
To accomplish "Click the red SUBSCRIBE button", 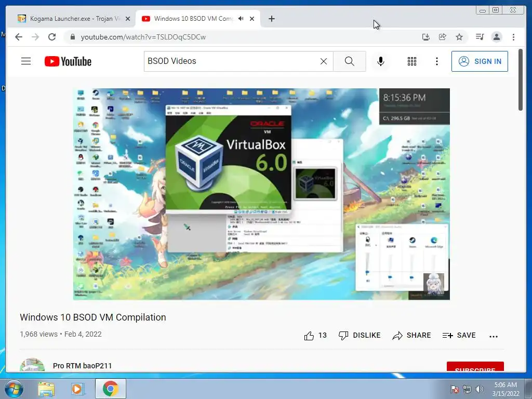I will click(x=475, y=367).
